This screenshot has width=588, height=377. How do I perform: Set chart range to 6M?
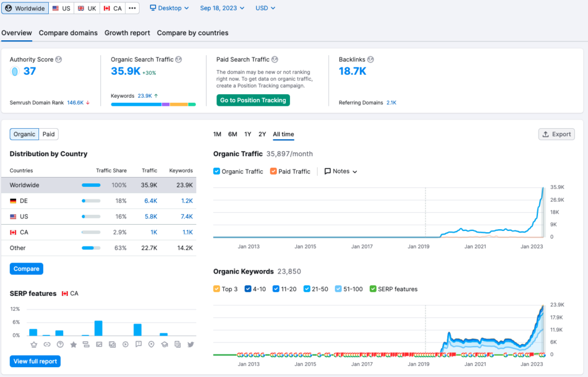[233, 134]
